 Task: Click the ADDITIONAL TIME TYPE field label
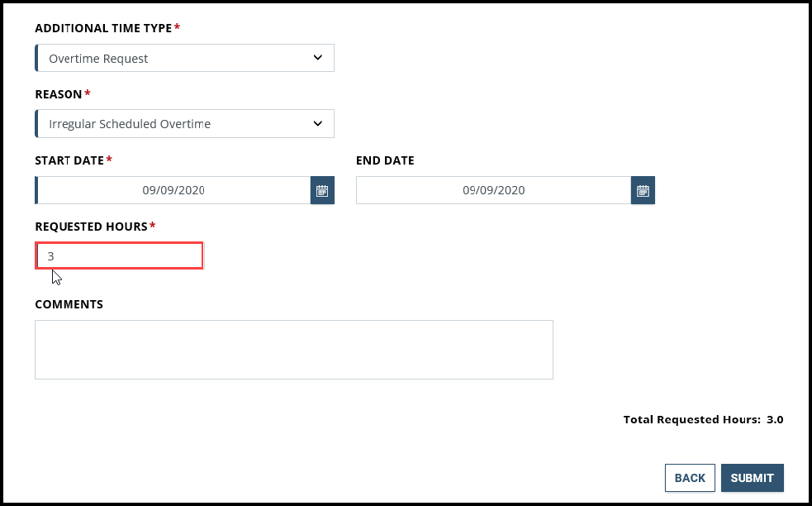[x=105, y=27]
